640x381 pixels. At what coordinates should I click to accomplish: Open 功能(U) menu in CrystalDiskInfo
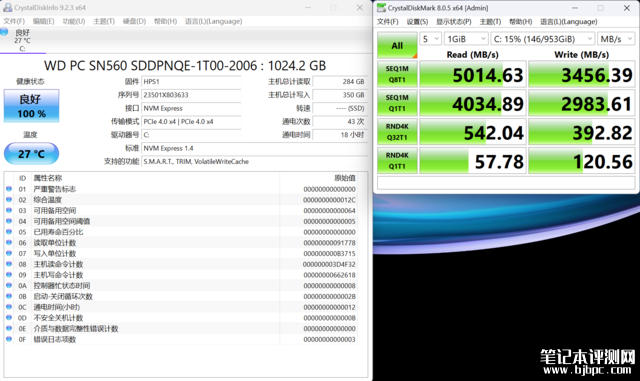click(73, 21)
